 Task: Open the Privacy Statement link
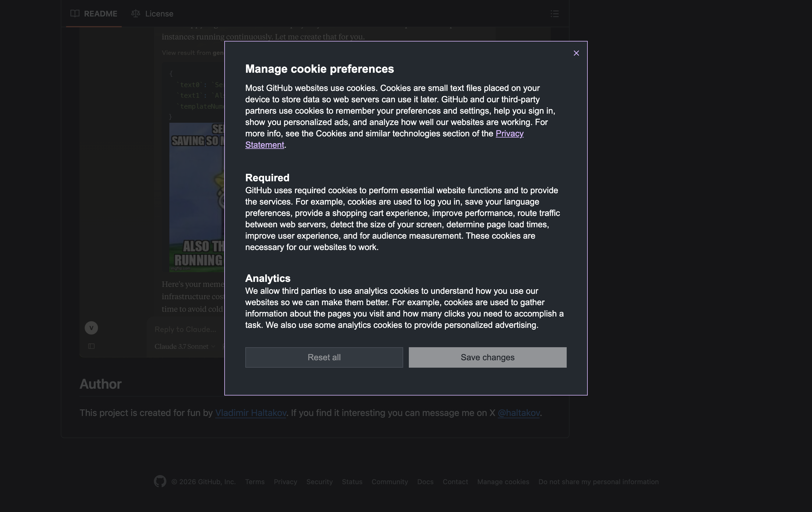point(509,134)
